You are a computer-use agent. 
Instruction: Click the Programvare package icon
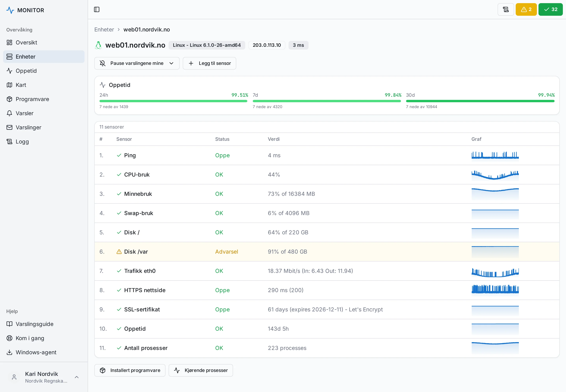[9, 99]
